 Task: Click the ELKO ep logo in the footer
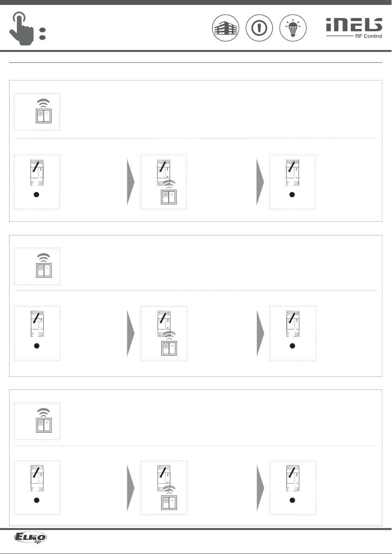tap(30, 538)
